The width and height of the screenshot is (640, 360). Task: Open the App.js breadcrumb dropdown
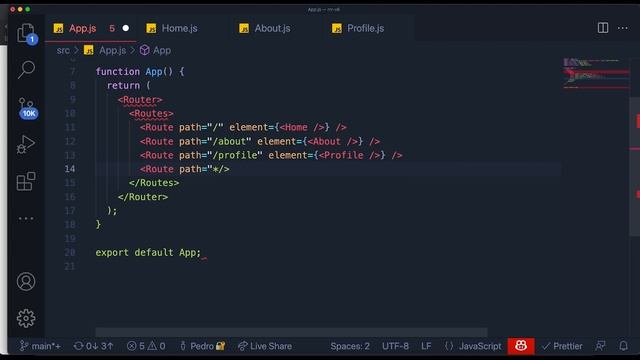tap(105, 50)
